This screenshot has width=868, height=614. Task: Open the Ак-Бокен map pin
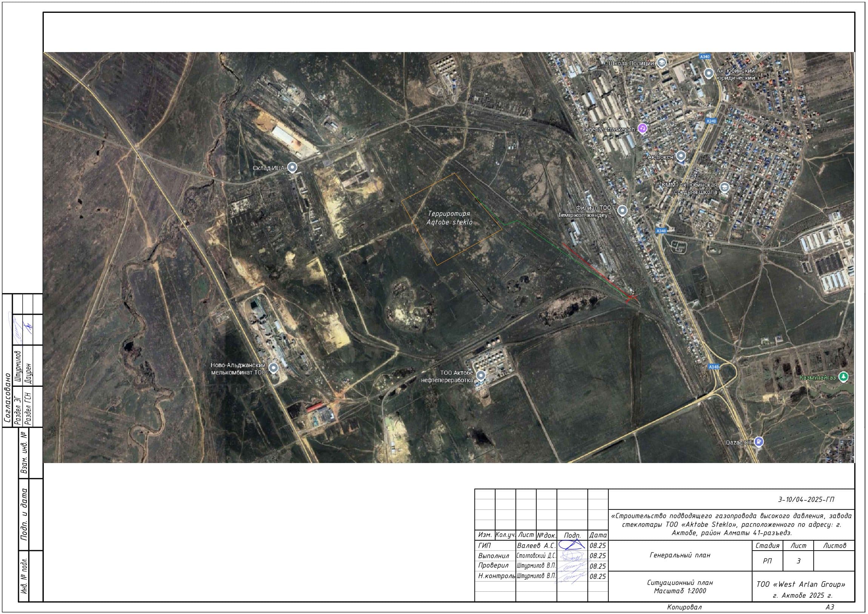click(681, 156)
